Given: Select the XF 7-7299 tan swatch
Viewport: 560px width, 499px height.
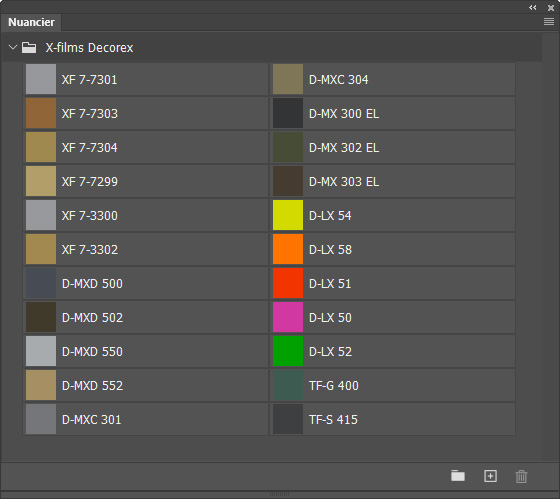Looking at the screenshot, I should tap(41, 181).
